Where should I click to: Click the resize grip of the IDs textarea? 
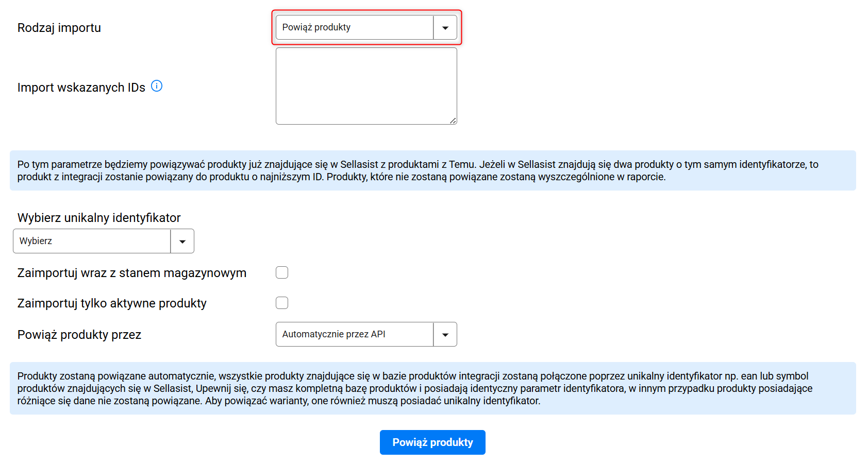[453, 121]
